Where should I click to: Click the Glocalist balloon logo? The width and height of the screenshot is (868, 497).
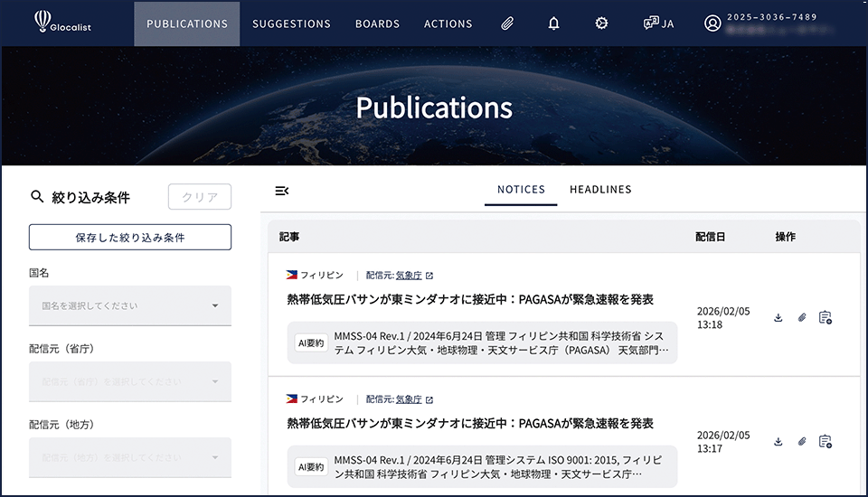(62, 22)
